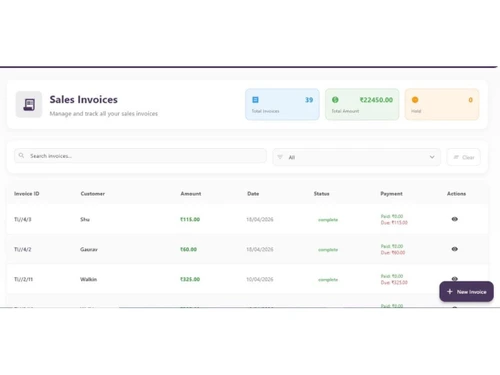Click payment Due ₹325.00 text

click(x=394, y=283)
